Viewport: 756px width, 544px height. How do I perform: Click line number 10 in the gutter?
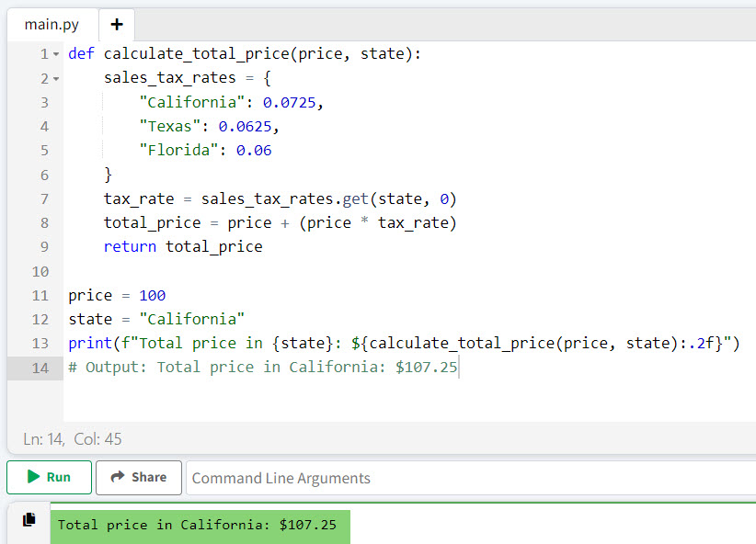40,271
